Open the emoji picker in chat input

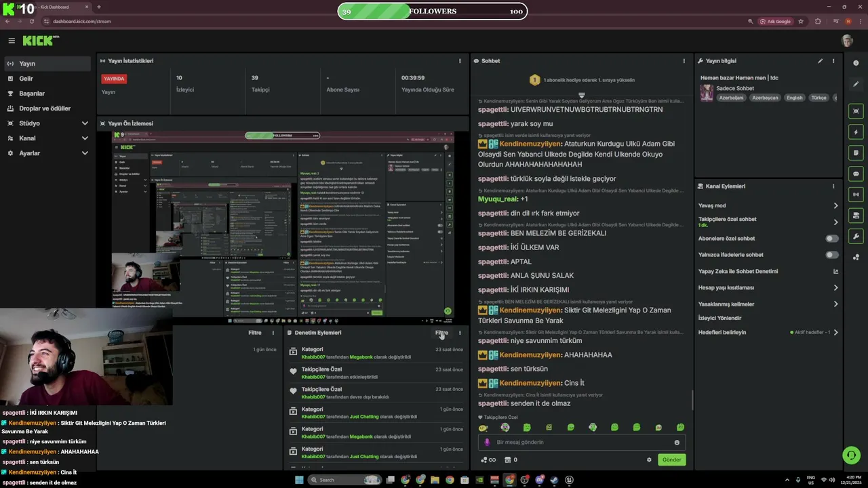[x=677, y=443]
